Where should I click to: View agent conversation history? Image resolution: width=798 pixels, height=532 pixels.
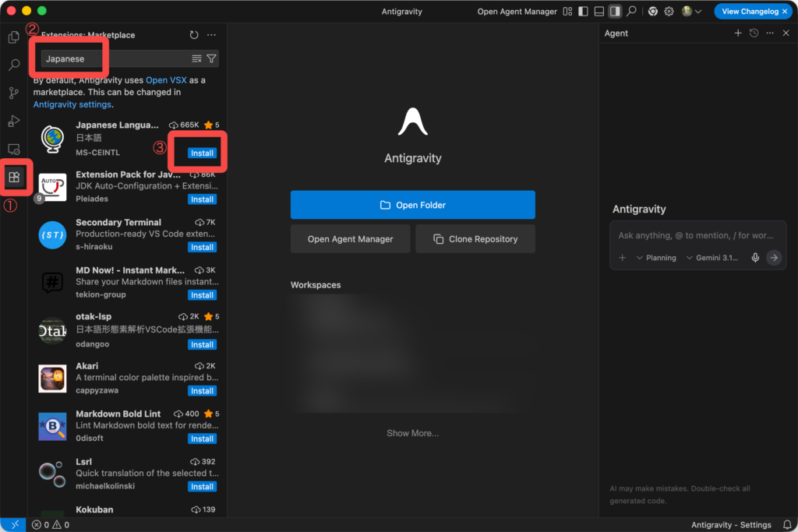754,33
